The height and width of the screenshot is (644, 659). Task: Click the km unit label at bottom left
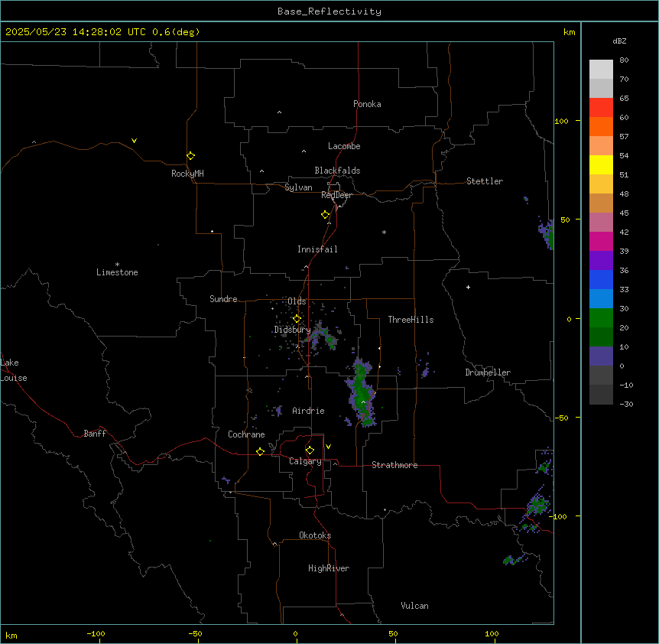pos(11,635)
